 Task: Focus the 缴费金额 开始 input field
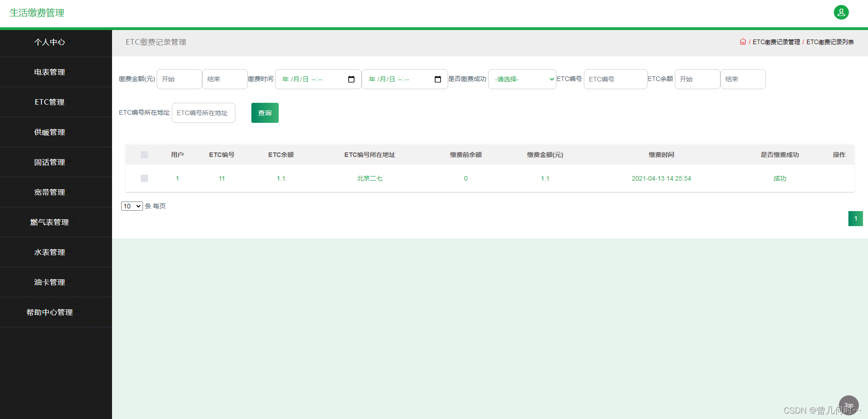tap(179, 79)
